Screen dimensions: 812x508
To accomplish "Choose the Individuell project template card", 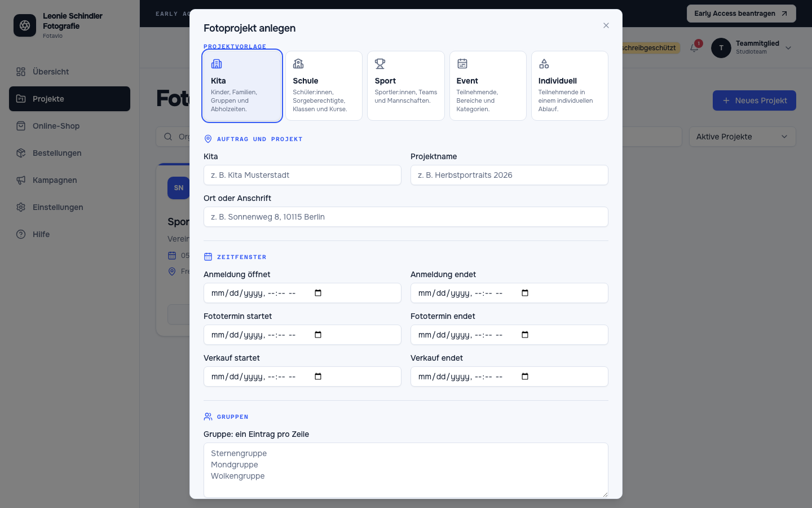I will click(570, 86).
